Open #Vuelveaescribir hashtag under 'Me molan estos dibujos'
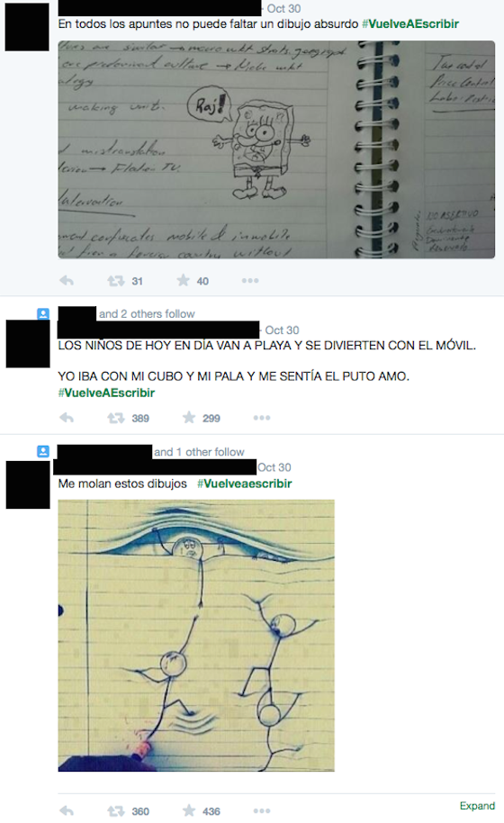Viewport: 504px width, 823px height. point(245,484)
